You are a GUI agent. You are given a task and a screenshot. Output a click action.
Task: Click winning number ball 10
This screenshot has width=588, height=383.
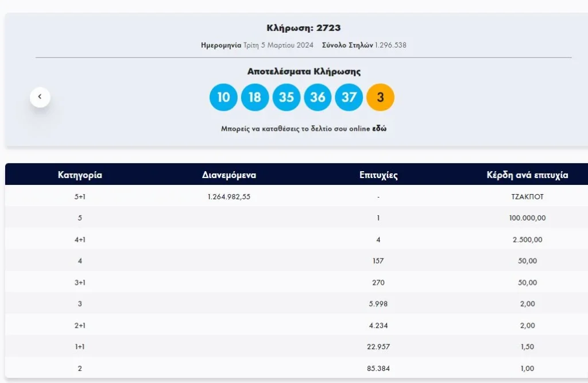pos(223,97)
